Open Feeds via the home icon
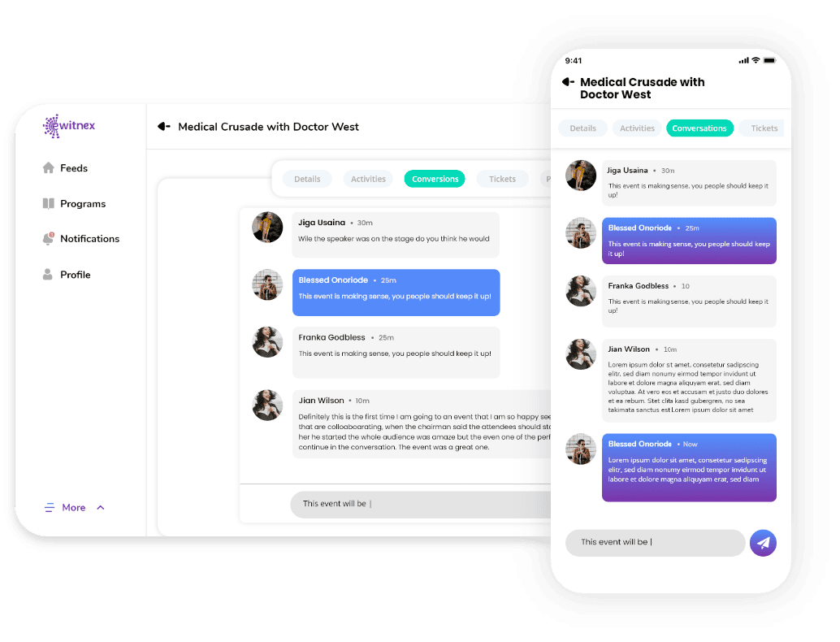The width and height of the screenshot is (840, 642). point(48,167)
